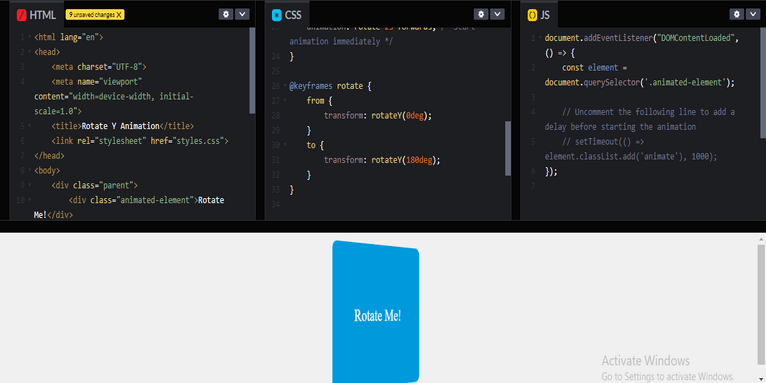Click the preview pane down scroll arrow
This screenshot has width=766, height=383.
point(761,379)
